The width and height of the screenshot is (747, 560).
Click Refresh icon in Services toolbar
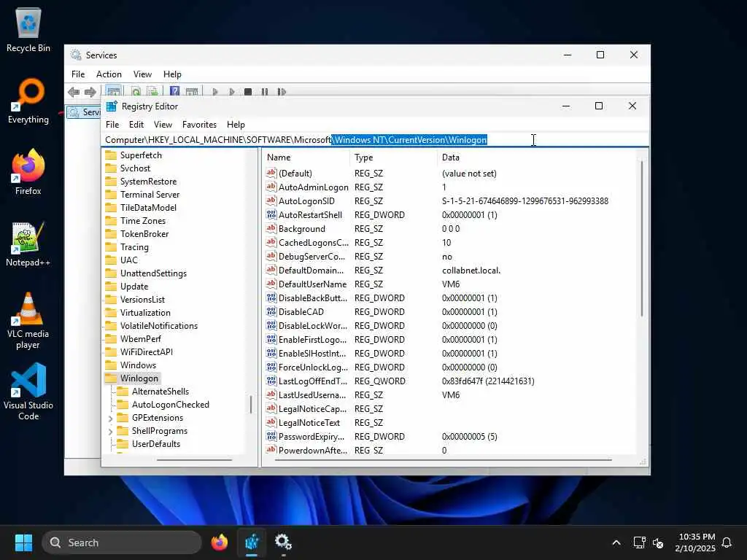[x=136, y=91]
